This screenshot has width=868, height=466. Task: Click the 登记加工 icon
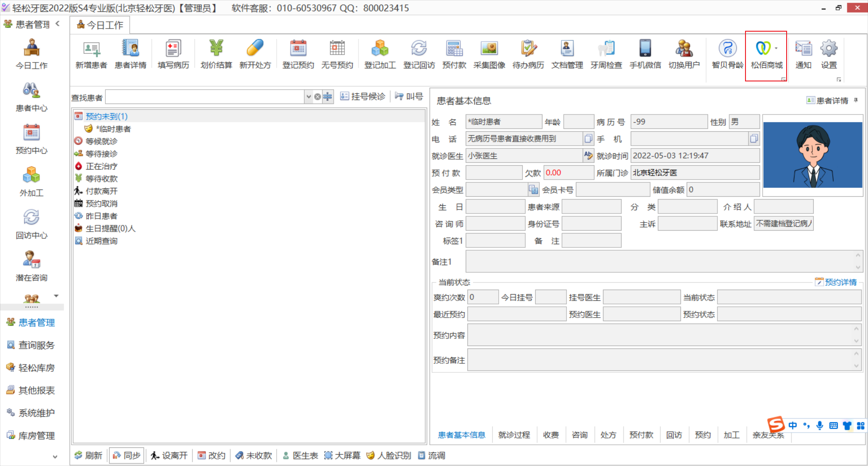click(x=380, y=54)
